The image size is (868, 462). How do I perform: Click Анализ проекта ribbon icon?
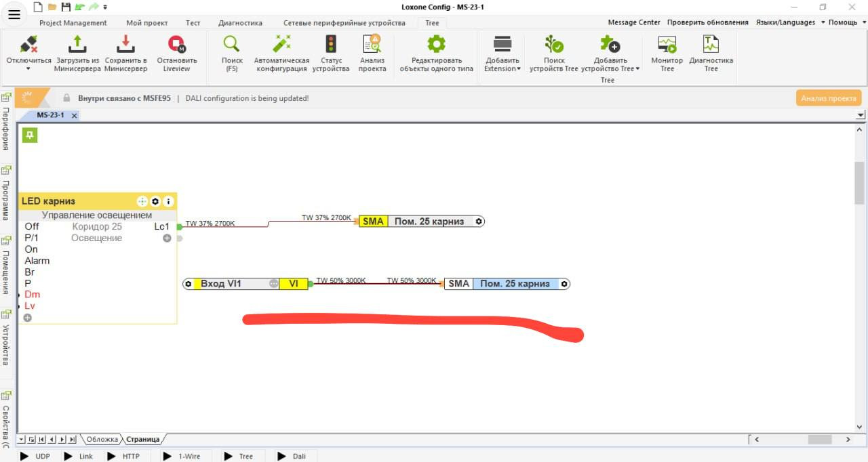pos(372,54)
